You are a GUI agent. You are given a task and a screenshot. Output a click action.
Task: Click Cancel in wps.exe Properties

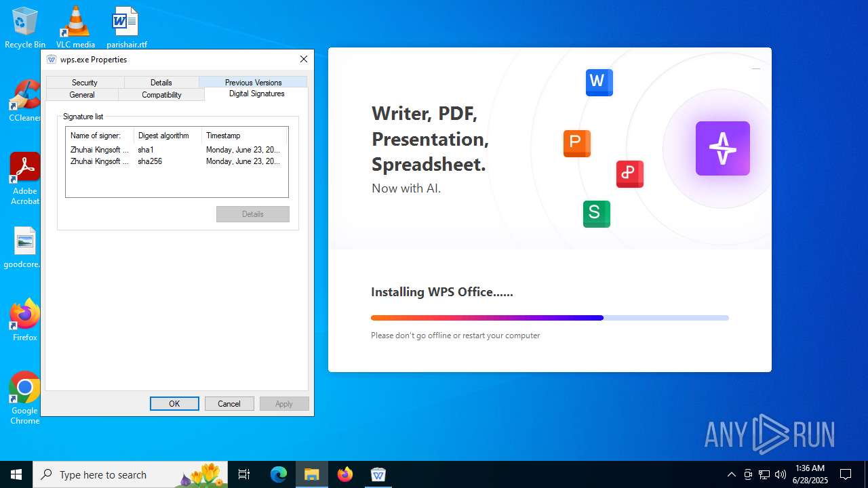pos(229,404)
